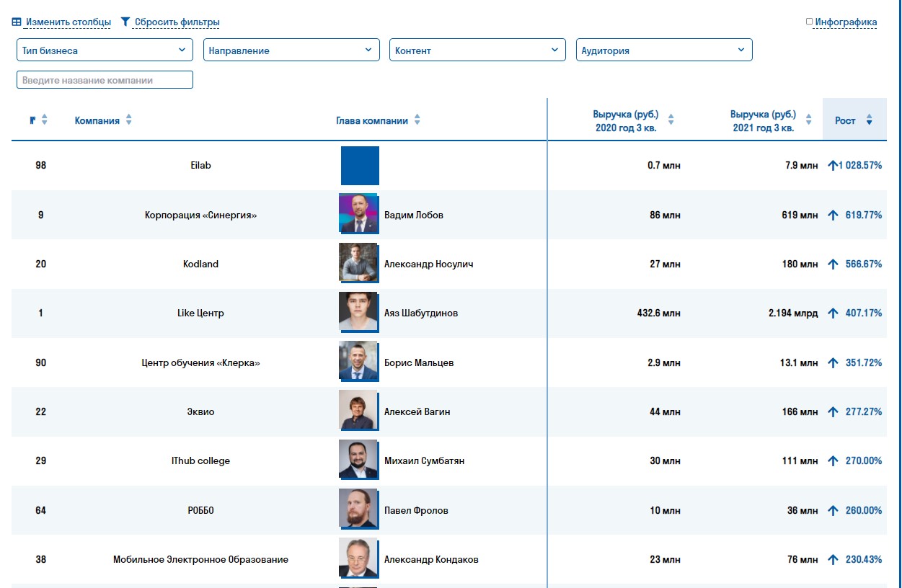Viewport: 902px width, 588px height.
Task: Sort by Глава компании column arrows
Action: click(x=417, y=120)
